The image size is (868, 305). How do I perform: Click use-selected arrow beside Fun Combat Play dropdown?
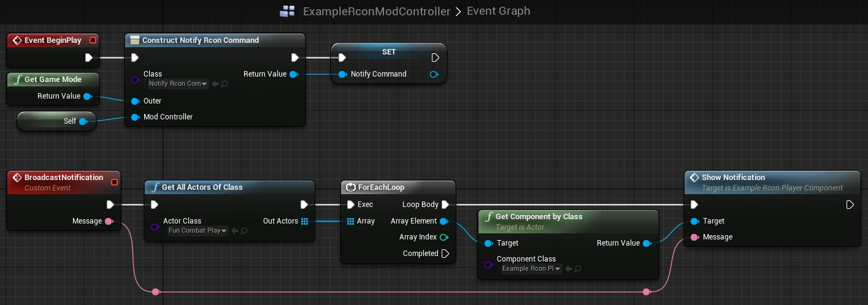(x=234, y=231)
